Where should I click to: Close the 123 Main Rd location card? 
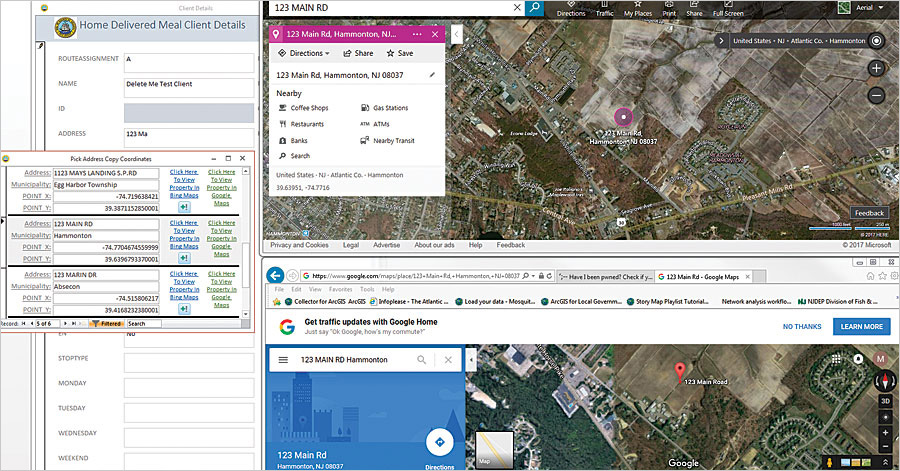tap(435, 34)
